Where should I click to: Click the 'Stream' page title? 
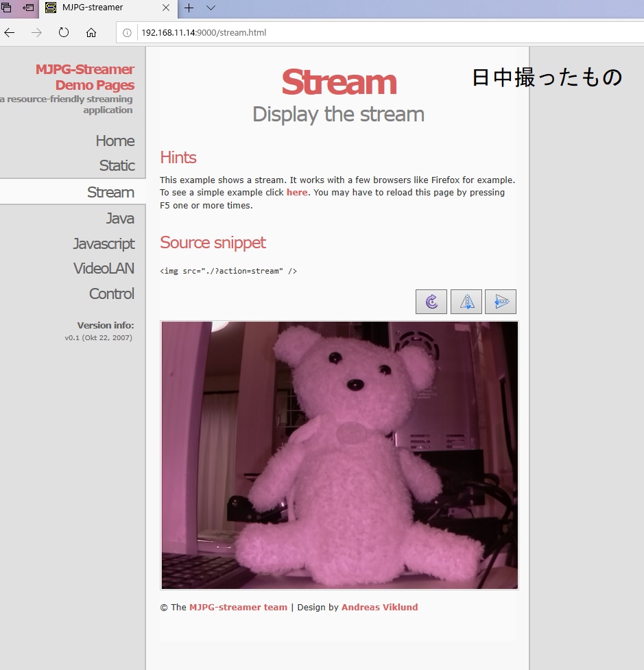coord(339,82)
